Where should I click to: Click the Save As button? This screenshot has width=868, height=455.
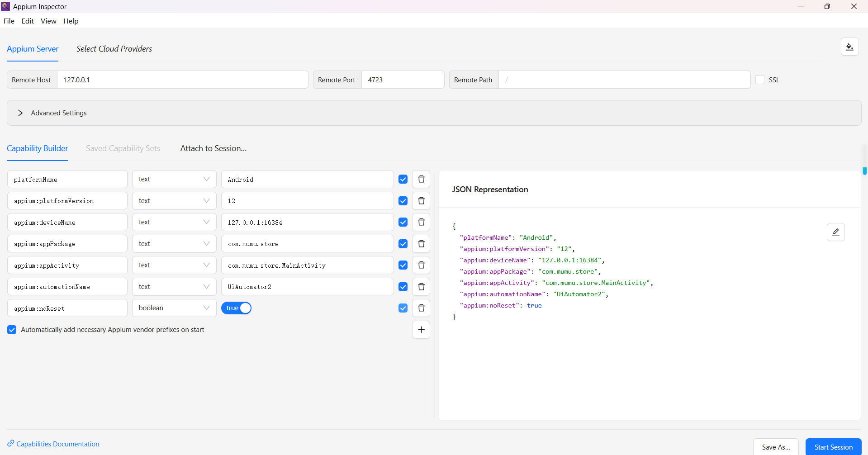tap(776, 447)
